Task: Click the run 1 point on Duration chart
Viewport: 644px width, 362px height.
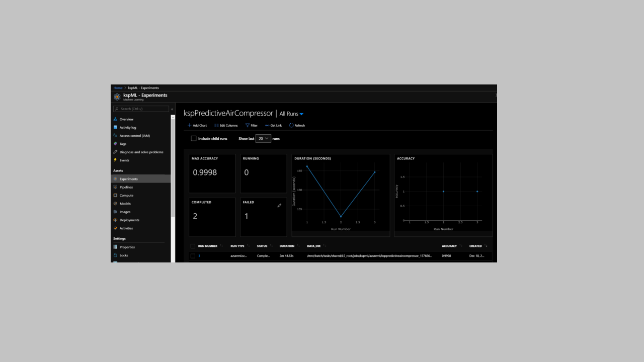Action: [307, 166]
